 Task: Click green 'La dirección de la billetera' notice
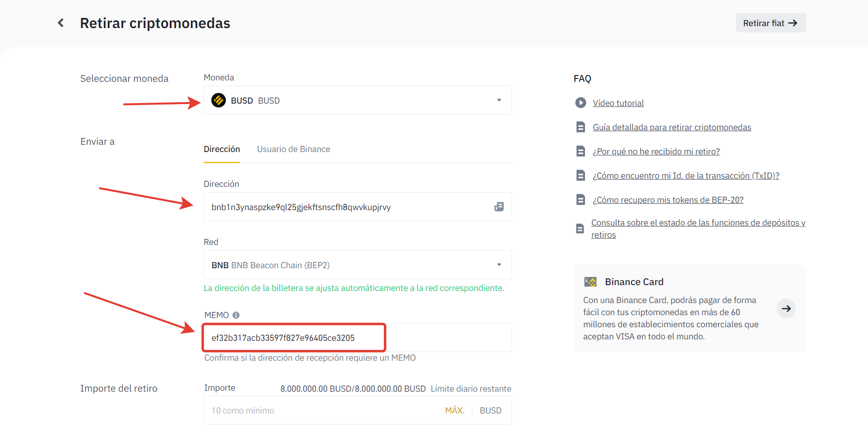[x=353, y=288]
